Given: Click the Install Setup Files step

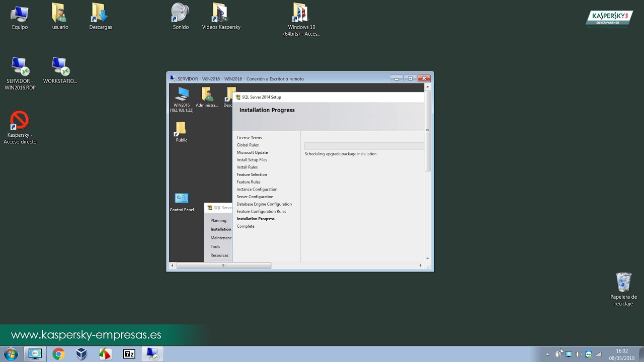Looking at the screenshot, I should [252, 160].
